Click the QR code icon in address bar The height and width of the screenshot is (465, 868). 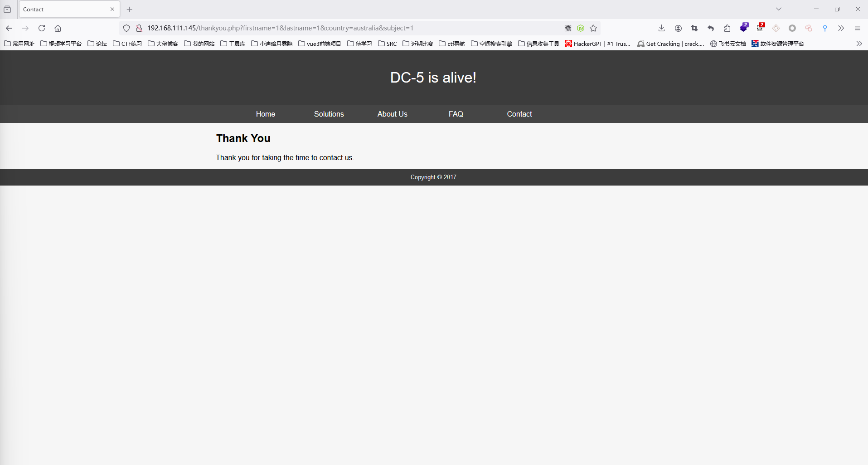point(568,28)
